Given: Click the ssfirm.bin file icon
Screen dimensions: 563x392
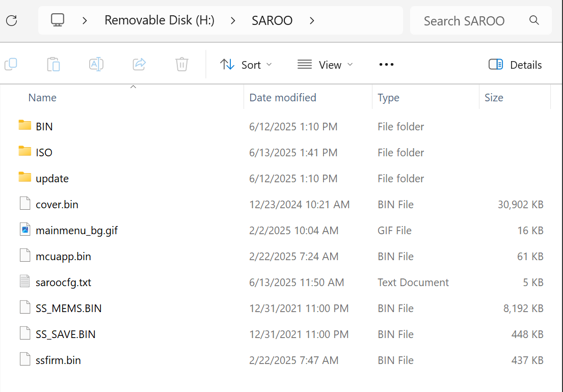Looking at the screenshot, I should [25, 359].
